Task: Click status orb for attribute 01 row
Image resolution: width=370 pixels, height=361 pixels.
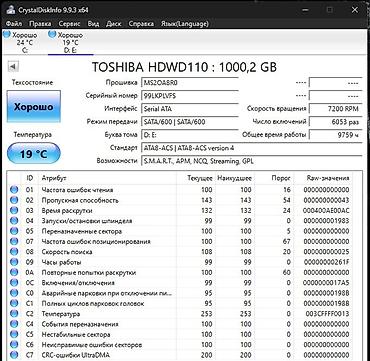Action: pyautogui.click(x=14, y=190)
